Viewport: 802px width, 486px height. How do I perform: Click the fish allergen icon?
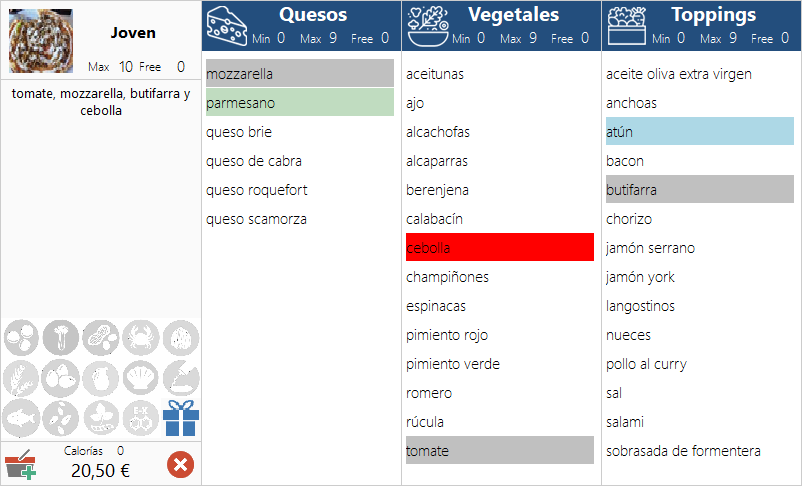(x=20, y=417)
